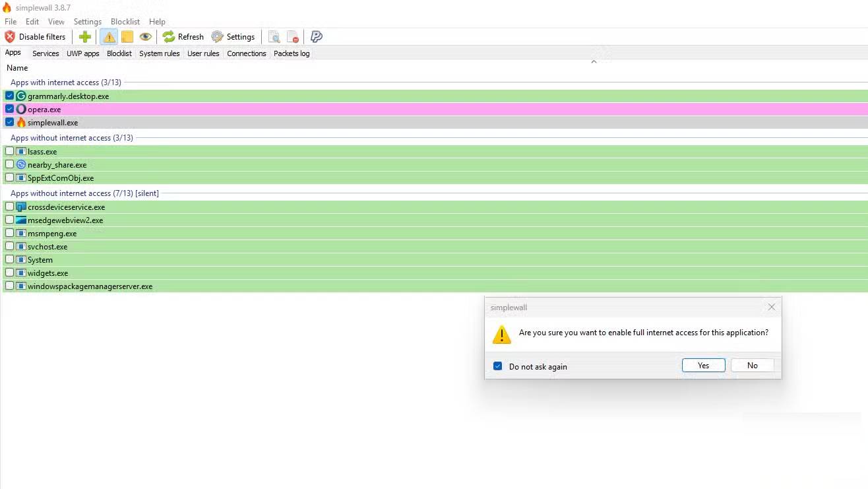868x489 pixels.
Task: Untick the 'Do not ask again' checkbox
Action: point(498,366)
